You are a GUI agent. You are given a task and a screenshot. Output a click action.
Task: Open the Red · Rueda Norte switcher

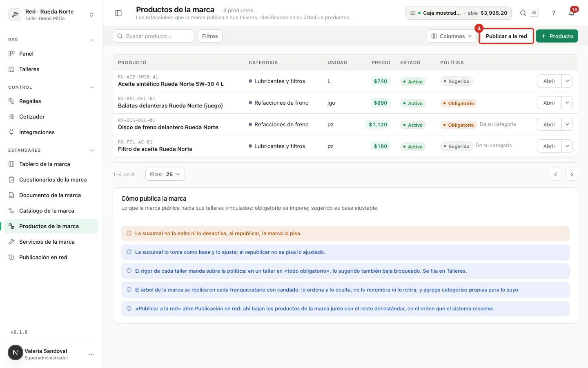[51, 15]
